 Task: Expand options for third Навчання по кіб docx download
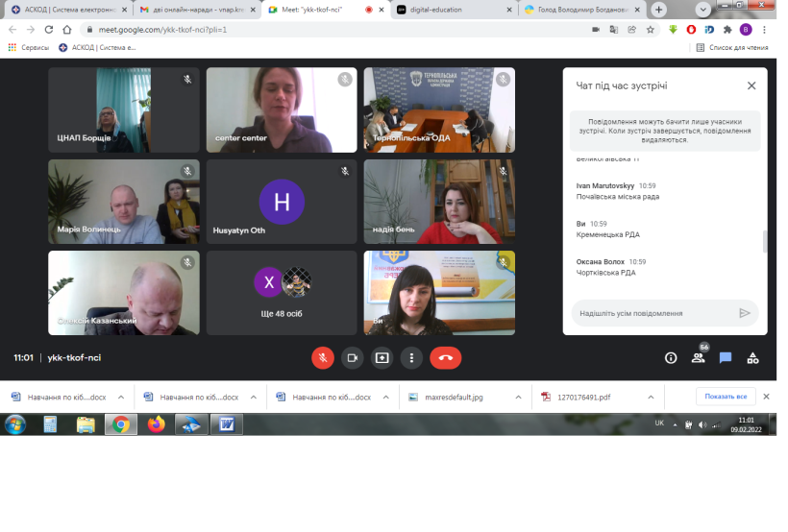click(386, 397)
